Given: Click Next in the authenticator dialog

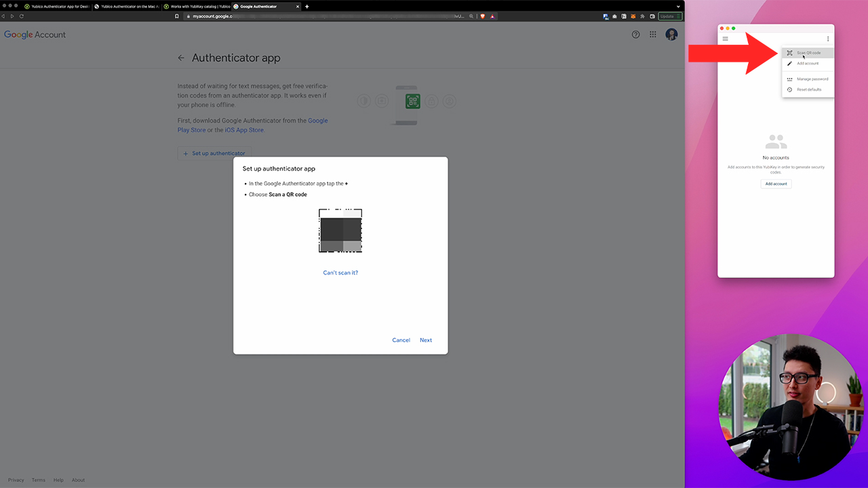Looking at the screenshot, I should [x=426, y=340].
